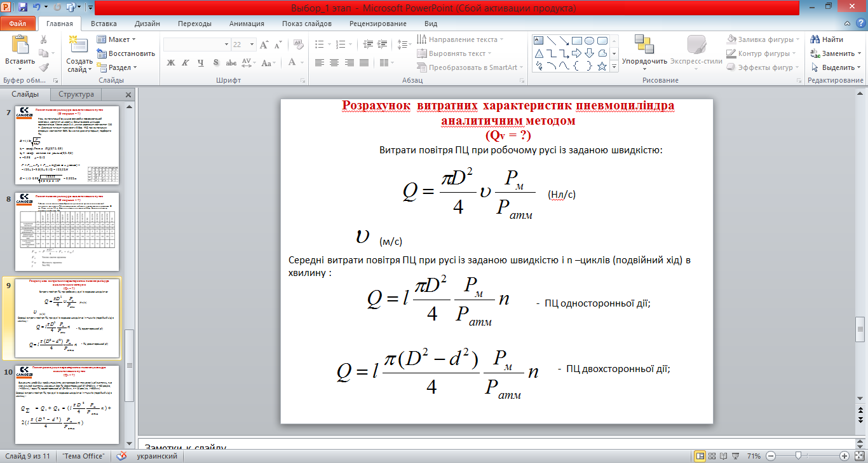868x463 pixels.
Task: Click the Format Painter brush icon
Action: point(43,67)
